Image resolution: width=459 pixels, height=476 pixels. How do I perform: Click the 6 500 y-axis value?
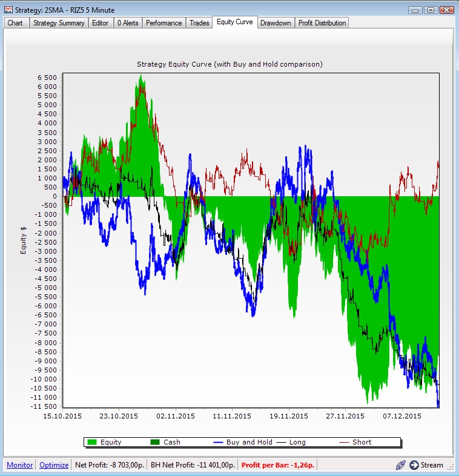[47, 78]
